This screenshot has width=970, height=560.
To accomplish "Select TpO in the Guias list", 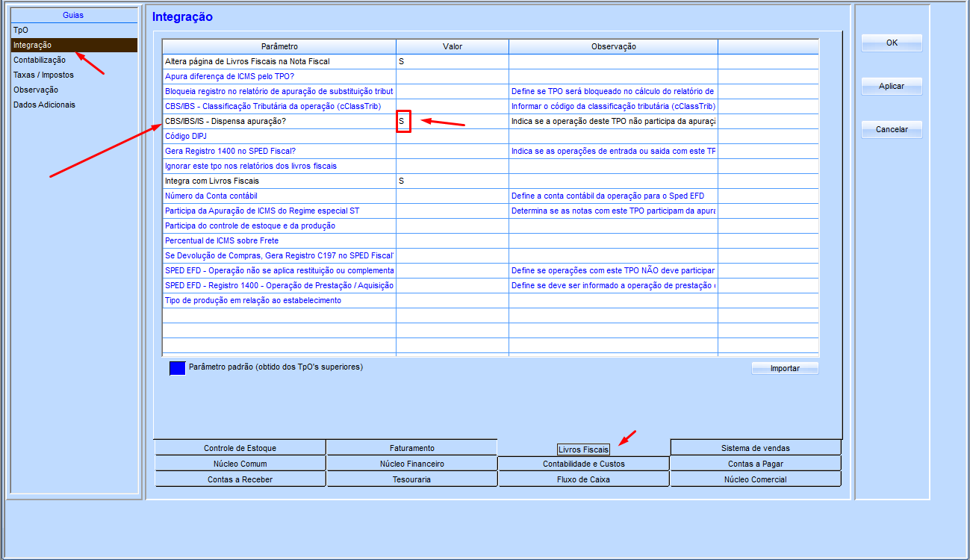I will pyautogui.click(x=21, y=31).
